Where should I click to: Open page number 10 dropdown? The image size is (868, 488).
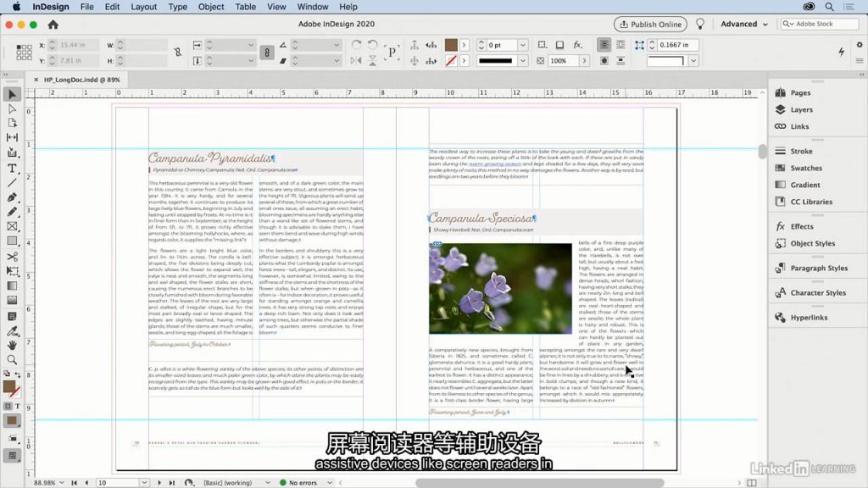[144, 482]
